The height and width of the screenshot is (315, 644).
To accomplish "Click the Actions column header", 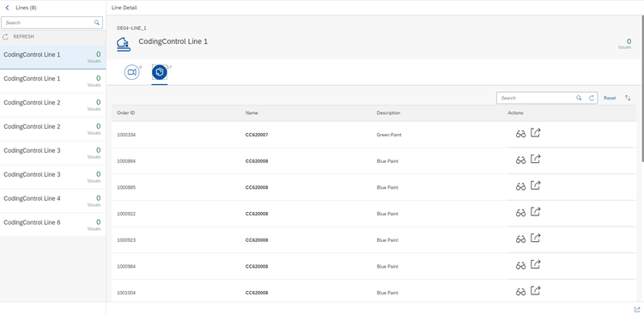I will point(515,113).
